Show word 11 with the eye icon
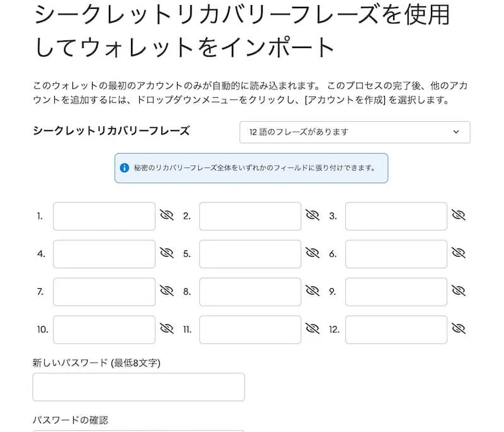 [313, 329]
